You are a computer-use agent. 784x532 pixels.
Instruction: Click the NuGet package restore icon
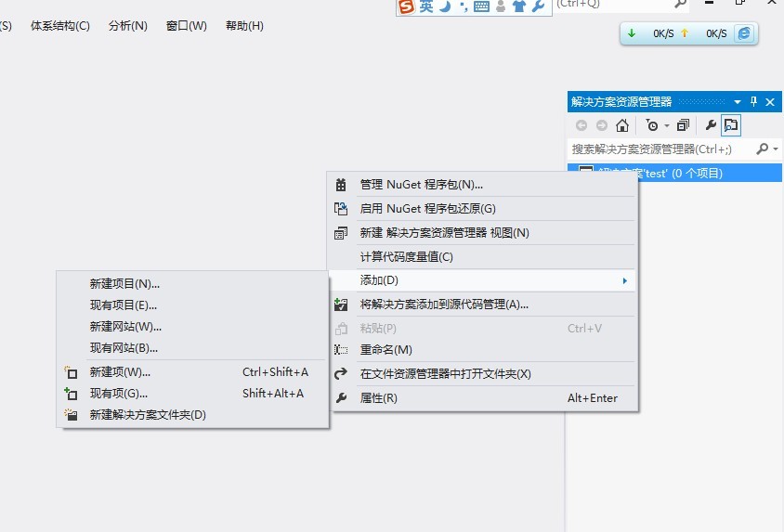click(341, 209)
